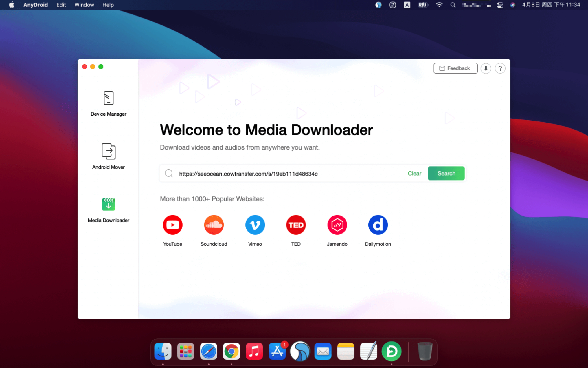The width and height of the screenshot is (588, 368).
Task: Open the Edit menu
Action: tap(61, 5)
